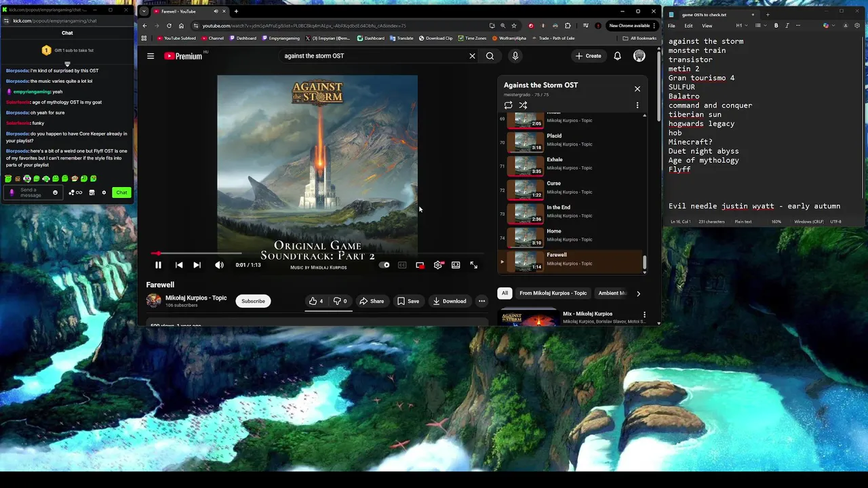Focus the YouTube search field

[x=373, y=56]
